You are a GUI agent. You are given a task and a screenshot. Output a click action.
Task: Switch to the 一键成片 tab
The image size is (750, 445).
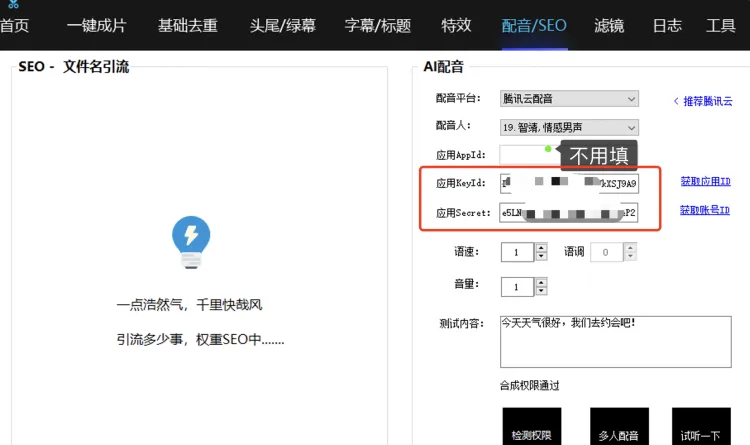pos(97,25)
